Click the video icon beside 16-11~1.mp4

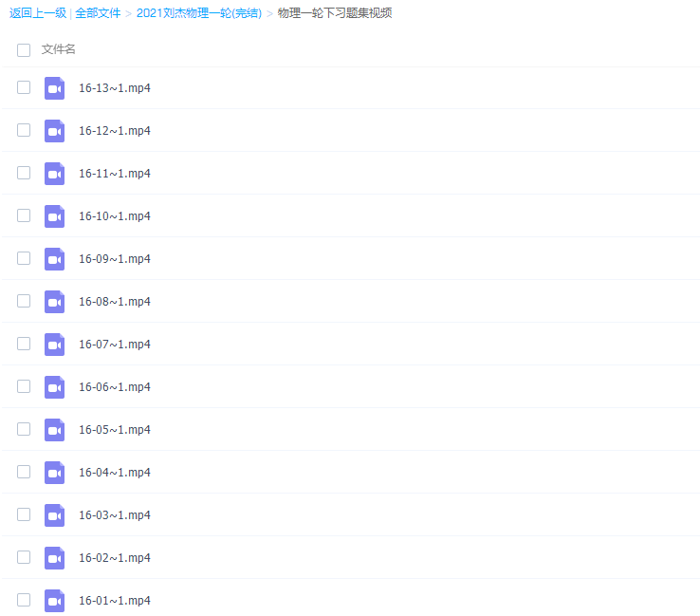tap(54, 174)
